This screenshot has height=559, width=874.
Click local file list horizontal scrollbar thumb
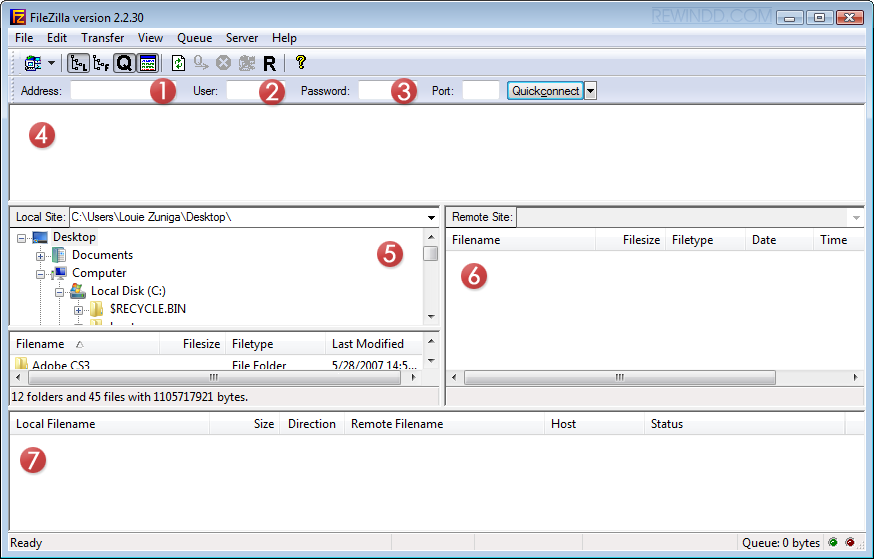coord(215,377)
